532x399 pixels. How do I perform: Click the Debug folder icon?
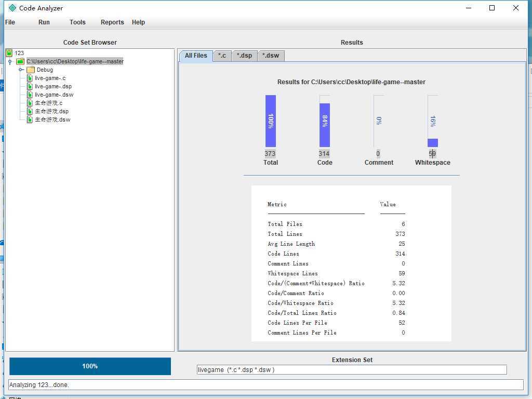[x=31, y=70]
